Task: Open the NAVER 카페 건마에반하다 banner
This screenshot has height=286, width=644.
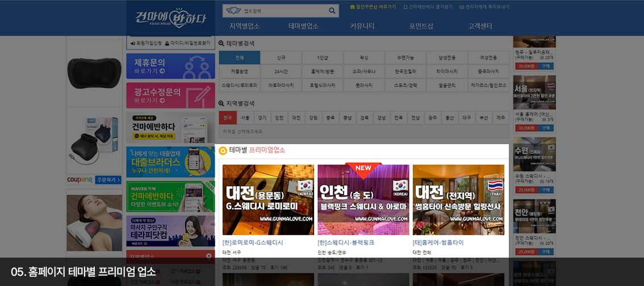Action: (x=170, y=196)
